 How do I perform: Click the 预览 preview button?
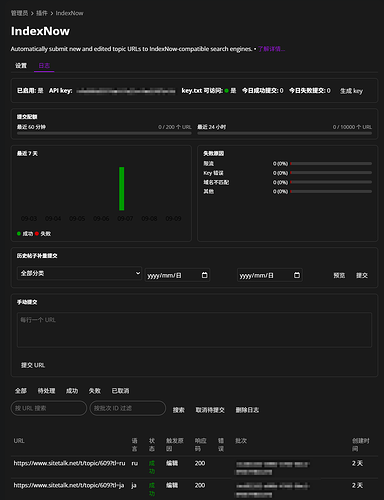coord(339,275)
